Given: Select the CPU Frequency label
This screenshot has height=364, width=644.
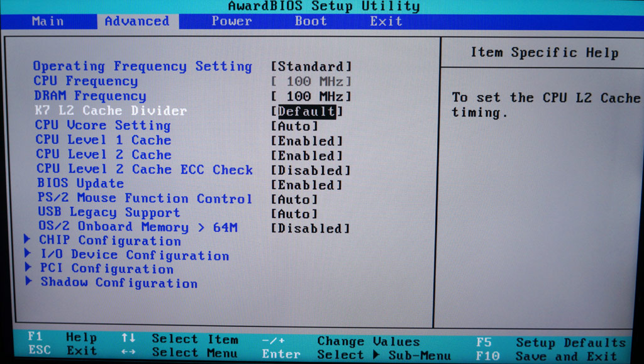Looking at the screenshot, I should click(86, 81).
